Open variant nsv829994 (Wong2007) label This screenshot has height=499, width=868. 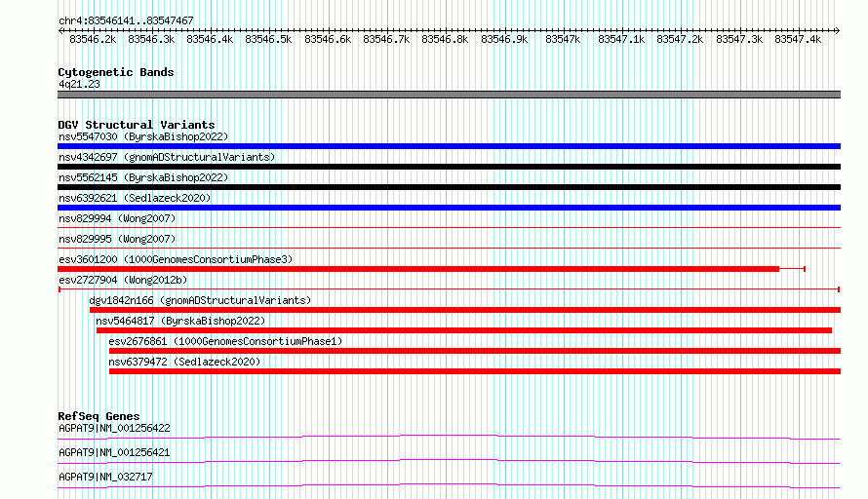[117, 218]
